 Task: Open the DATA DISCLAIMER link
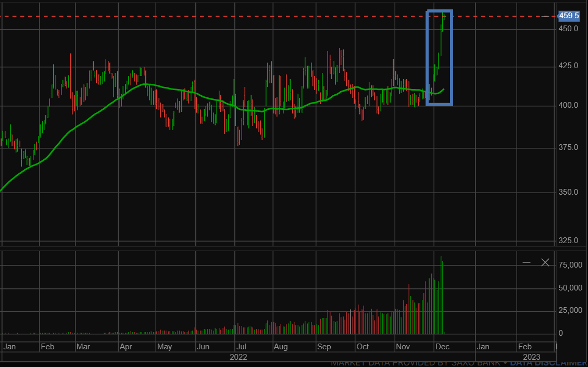pos(548,363)
